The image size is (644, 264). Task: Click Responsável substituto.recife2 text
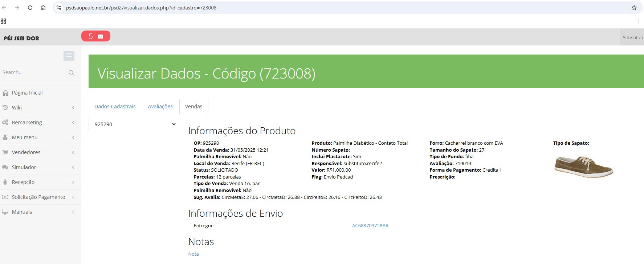347,164
